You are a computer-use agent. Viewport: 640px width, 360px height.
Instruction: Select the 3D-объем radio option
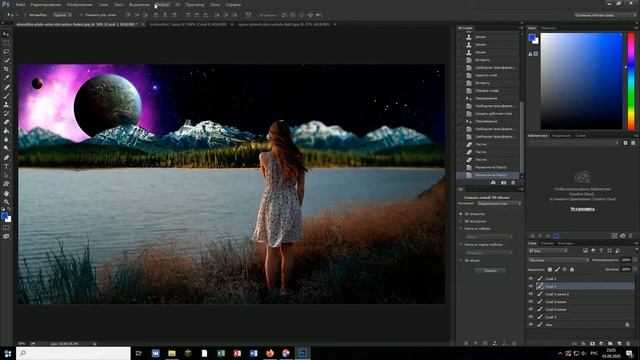pos(461,260)
